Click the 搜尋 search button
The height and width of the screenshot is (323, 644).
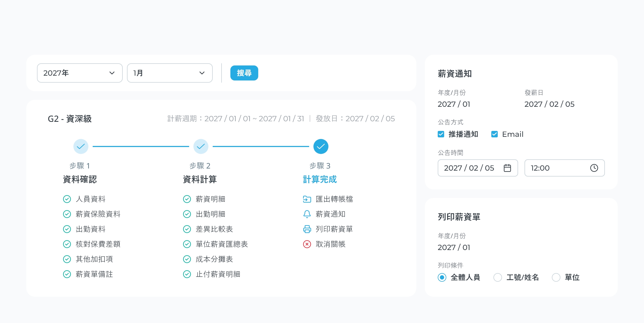click(244, 73)
